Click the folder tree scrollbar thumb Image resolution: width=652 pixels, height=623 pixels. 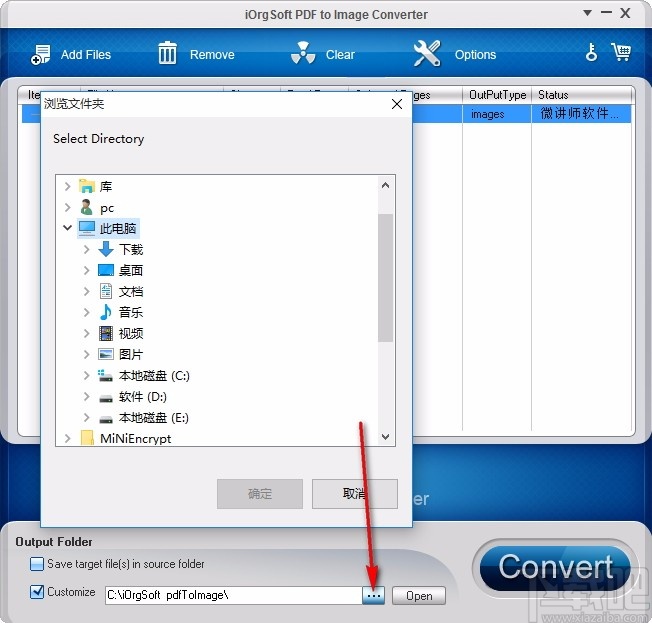click(x=385, y=278)
